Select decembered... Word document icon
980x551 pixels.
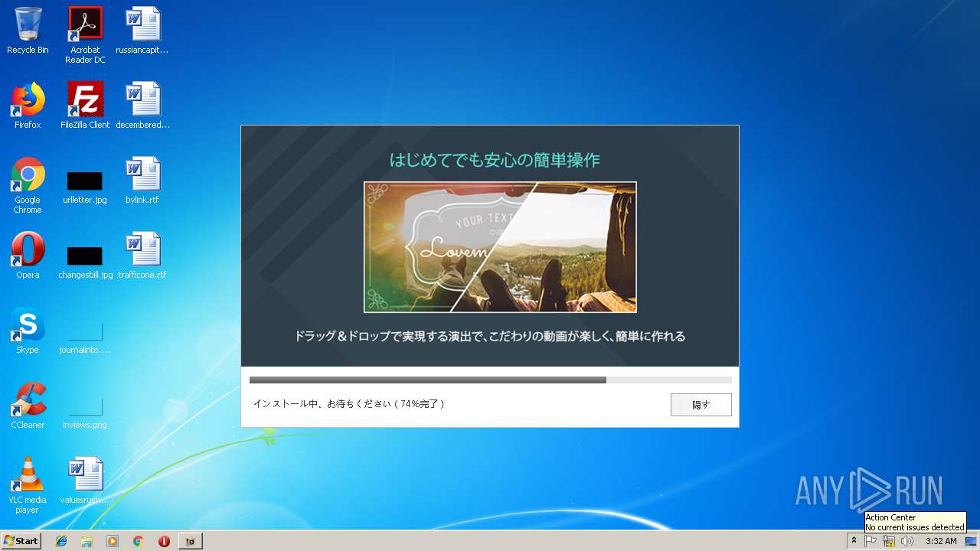point(142,106)
